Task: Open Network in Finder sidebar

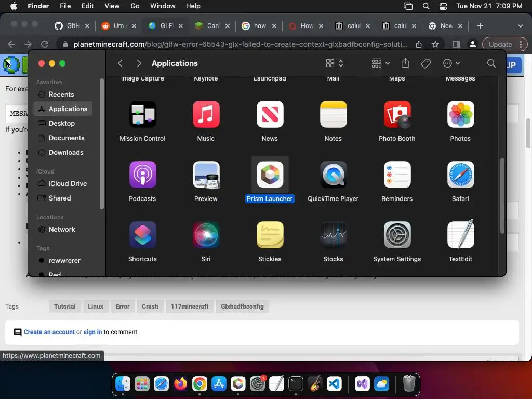Action: (x=63, y=229)
